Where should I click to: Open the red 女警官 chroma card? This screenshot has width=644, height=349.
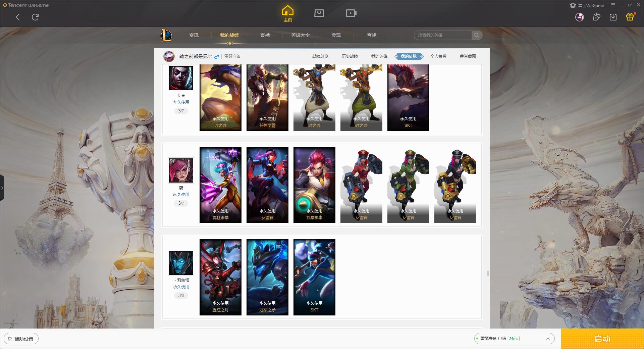[361, 185]
